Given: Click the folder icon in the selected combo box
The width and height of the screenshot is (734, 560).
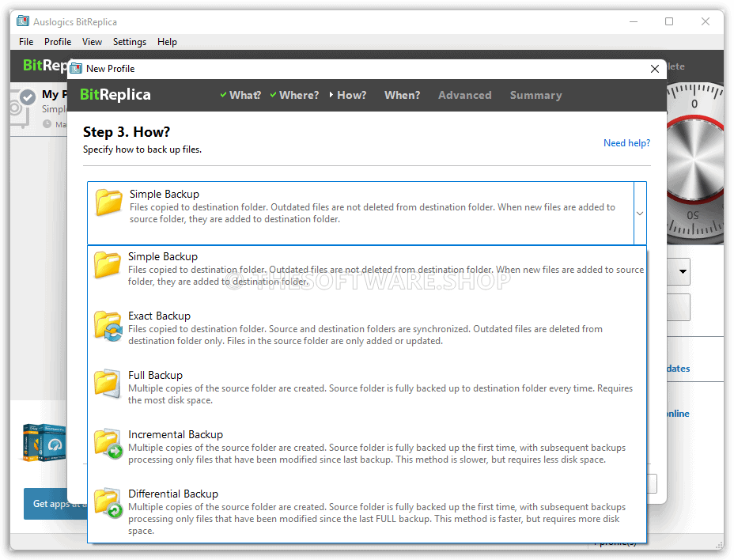Looking at the screenshot, I should click(109, 202).
